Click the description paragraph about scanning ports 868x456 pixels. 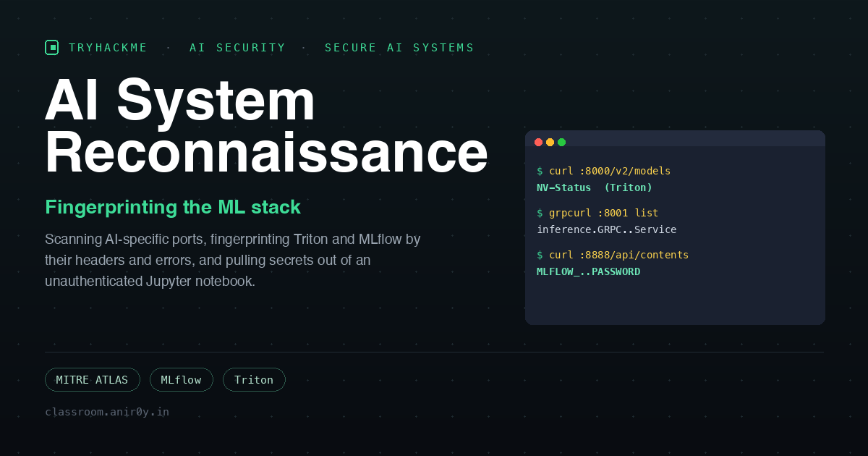tap(233, 260)
